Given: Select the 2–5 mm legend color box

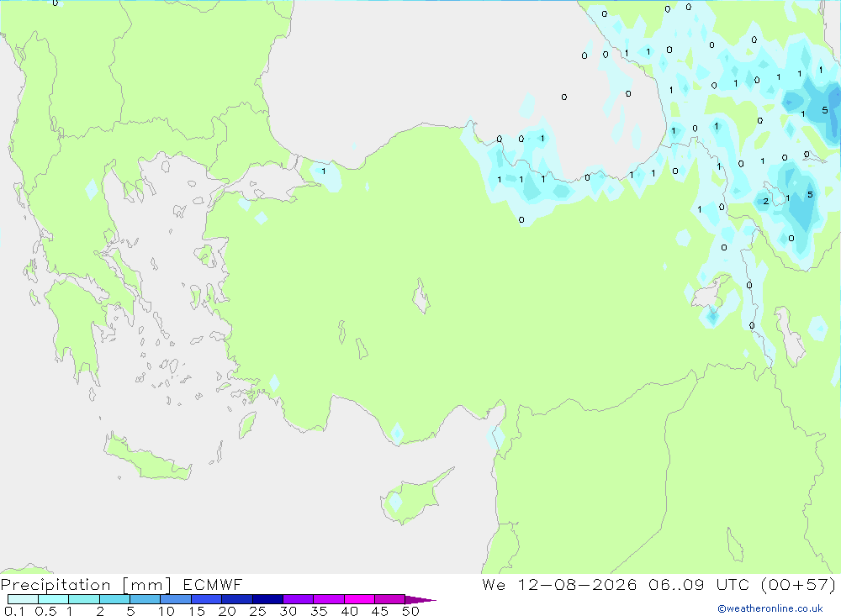Looking at the screenshot, I should point(114,599).
